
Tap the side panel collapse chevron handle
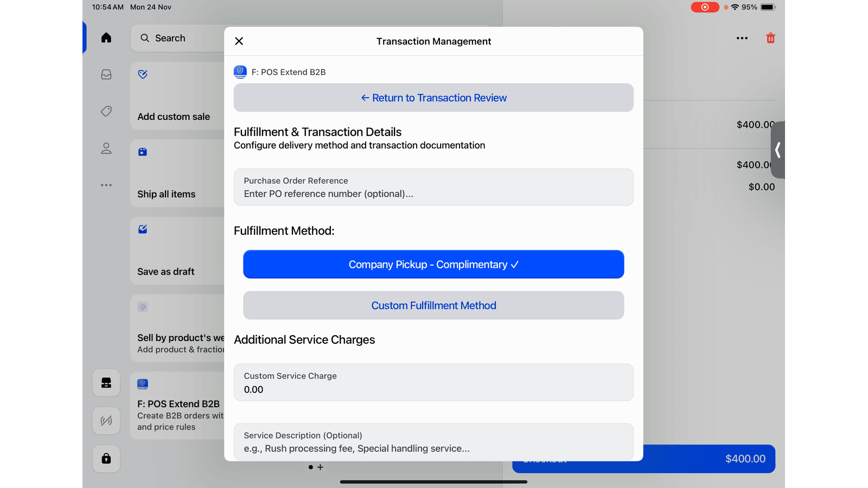tap(778, 150)
